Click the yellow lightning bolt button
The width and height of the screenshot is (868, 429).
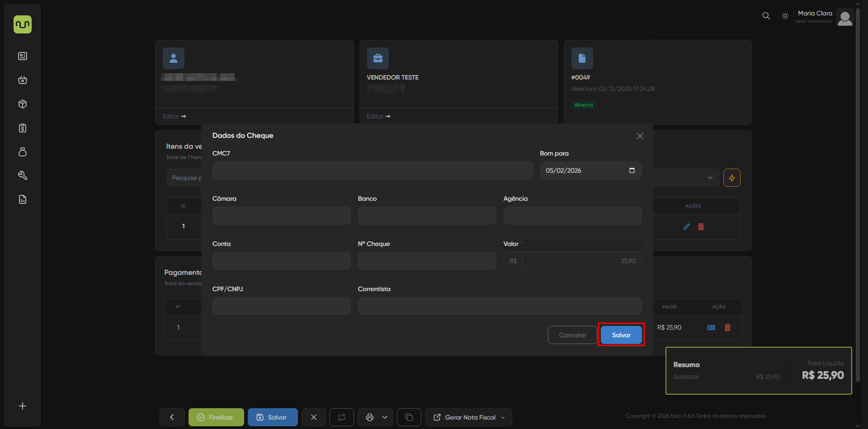[x=731, y=178]
